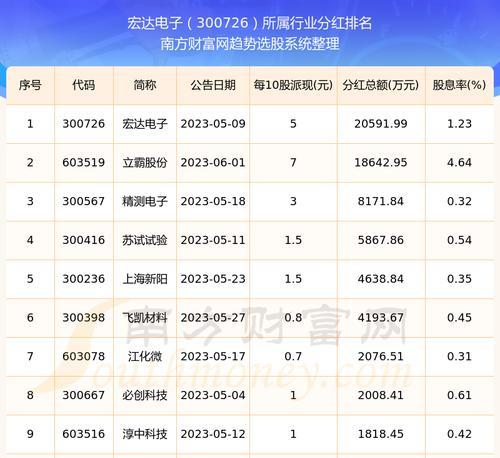This screenshot has width=500, height=458.
Task: Select the name 宏达电子 in row 1
Action: [145, 124]
